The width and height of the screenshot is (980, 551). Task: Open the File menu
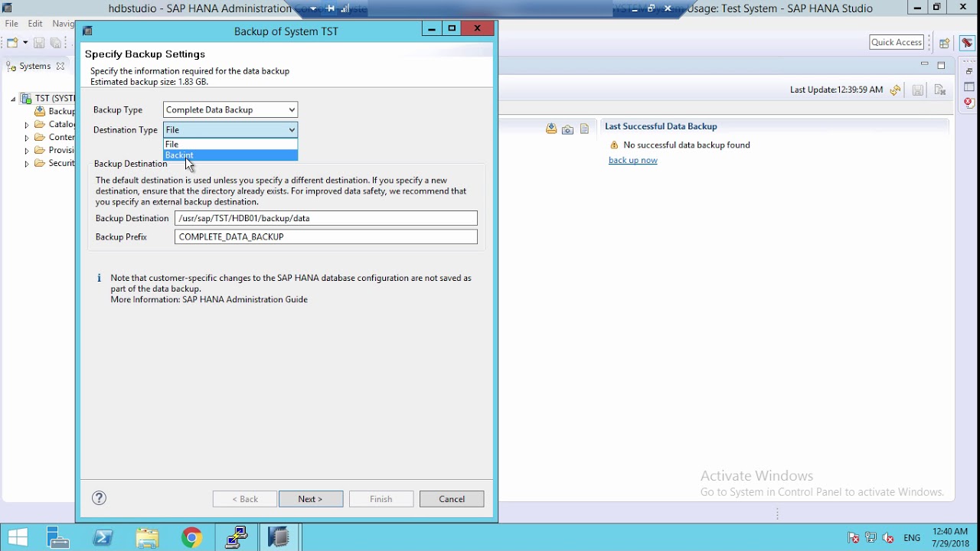(11, 24)
